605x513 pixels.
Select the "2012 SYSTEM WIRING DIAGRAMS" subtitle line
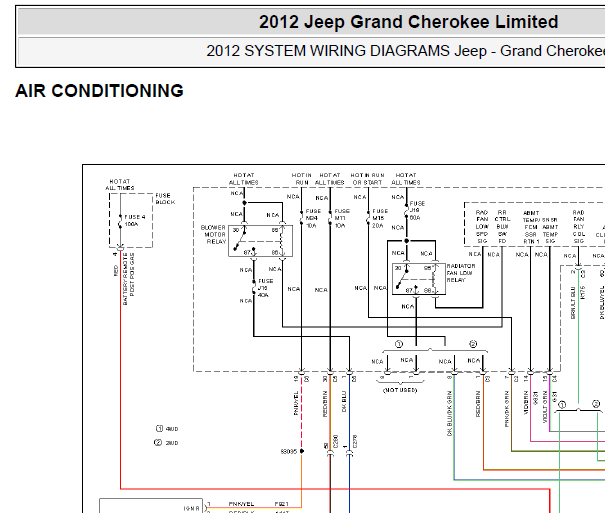(405, 51)
